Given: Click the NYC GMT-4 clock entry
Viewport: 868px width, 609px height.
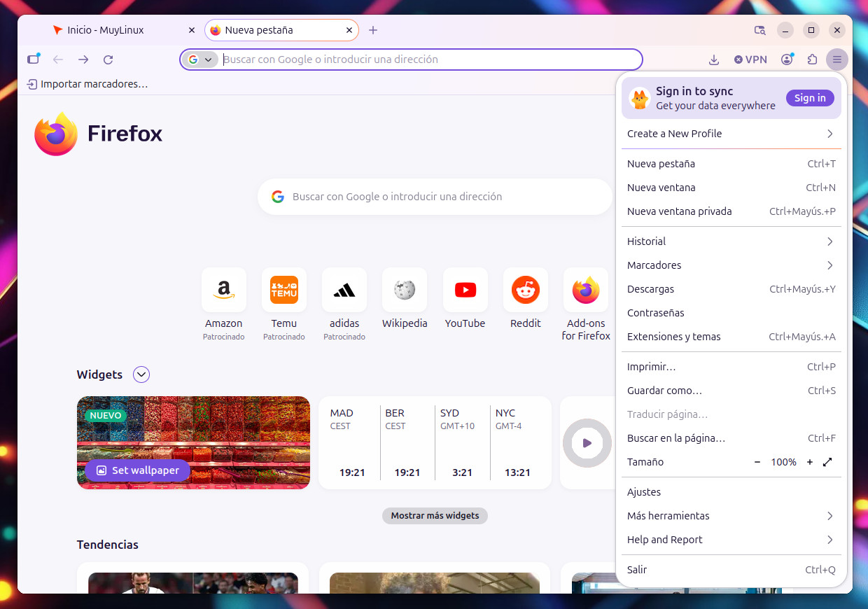Looking at the screenshot, I should [517, 442].
